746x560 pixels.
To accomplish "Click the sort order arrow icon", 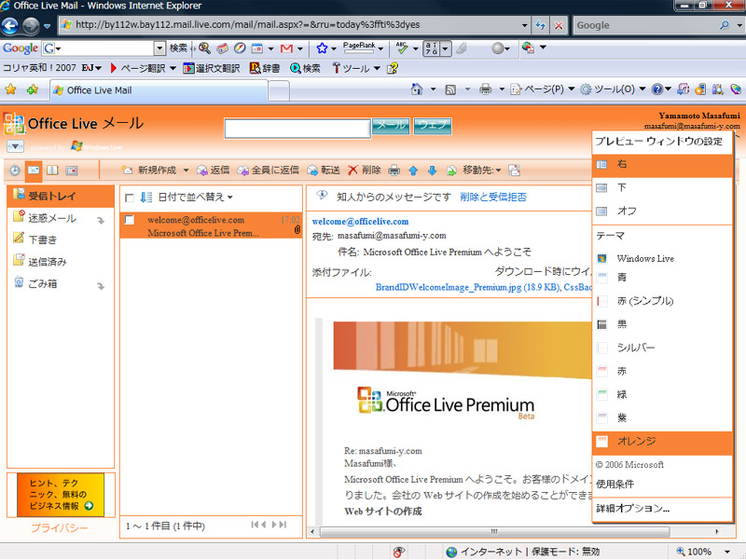I will [146, 197].
